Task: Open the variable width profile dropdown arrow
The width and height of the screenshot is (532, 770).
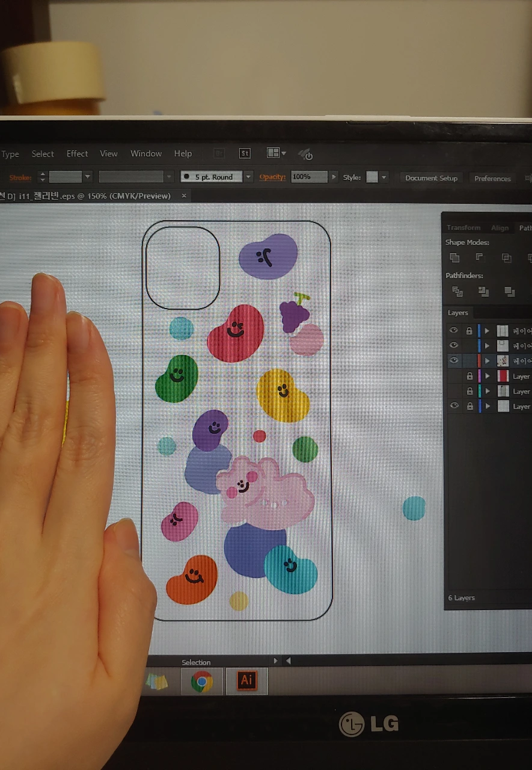Action: point(169,177)
